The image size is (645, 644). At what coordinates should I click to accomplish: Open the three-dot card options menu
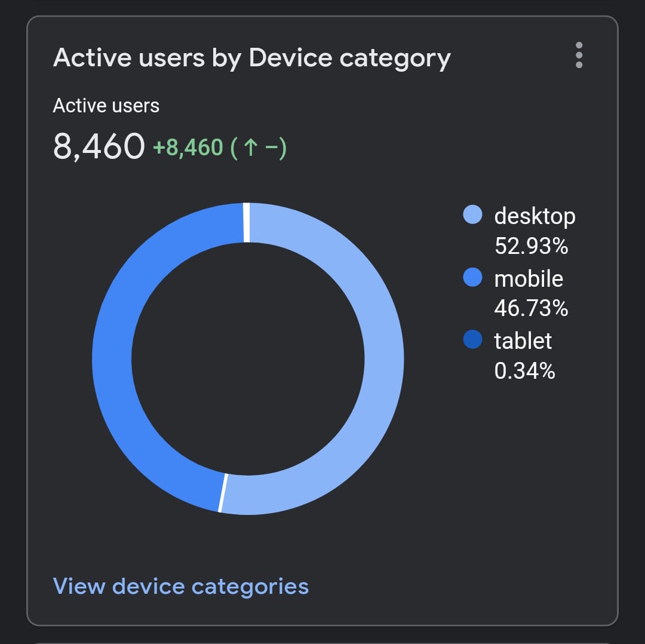[578, 56]
